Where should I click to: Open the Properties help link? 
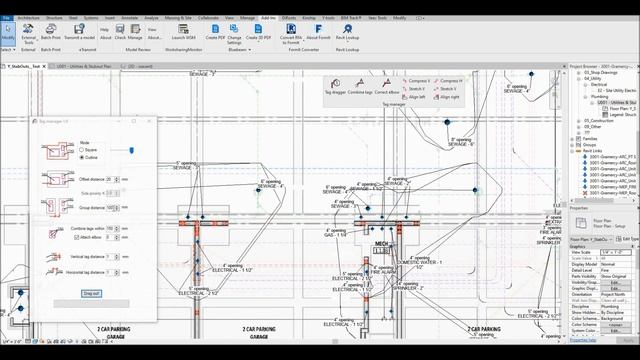582,340
